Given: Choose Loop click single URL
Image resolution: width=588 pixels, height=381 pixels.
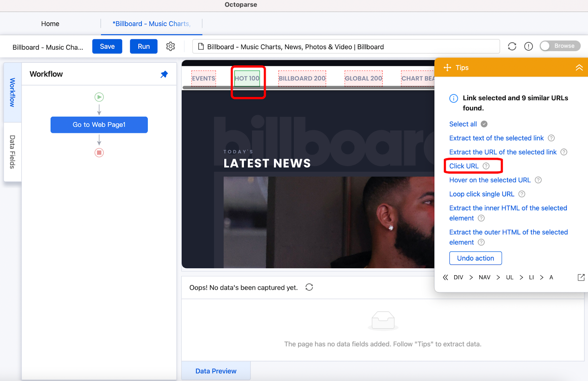Looking at the screenshot, I should (x=482, y=194).
